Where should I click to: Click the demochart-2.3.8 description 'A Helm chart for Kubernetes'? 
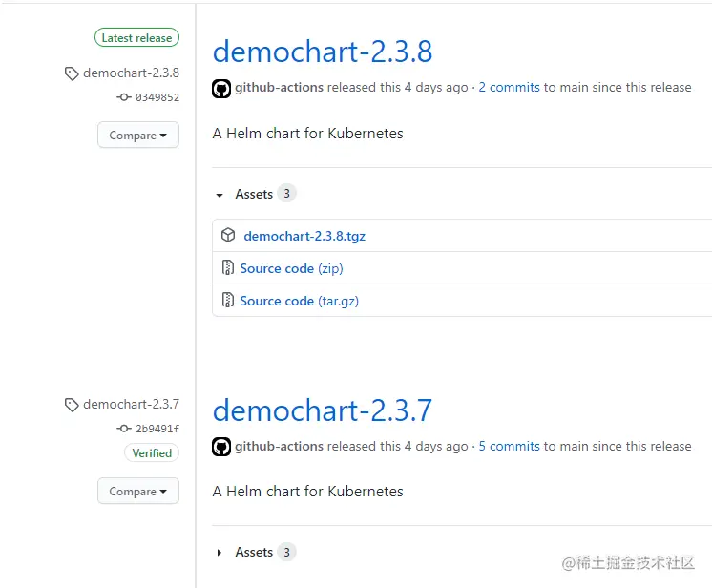[308, 134]
